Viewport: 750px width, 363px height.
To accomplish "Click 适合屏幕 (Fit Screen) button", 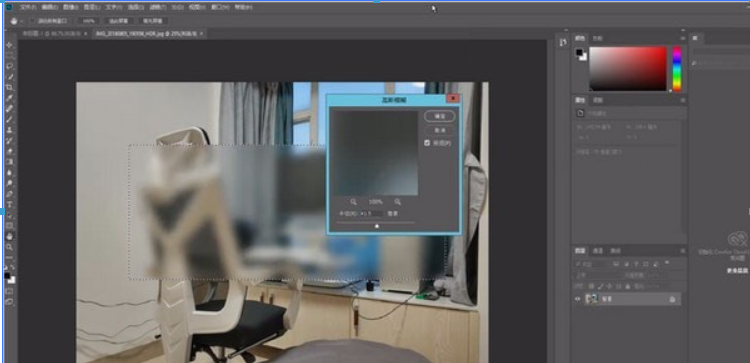I will (119, 21).
